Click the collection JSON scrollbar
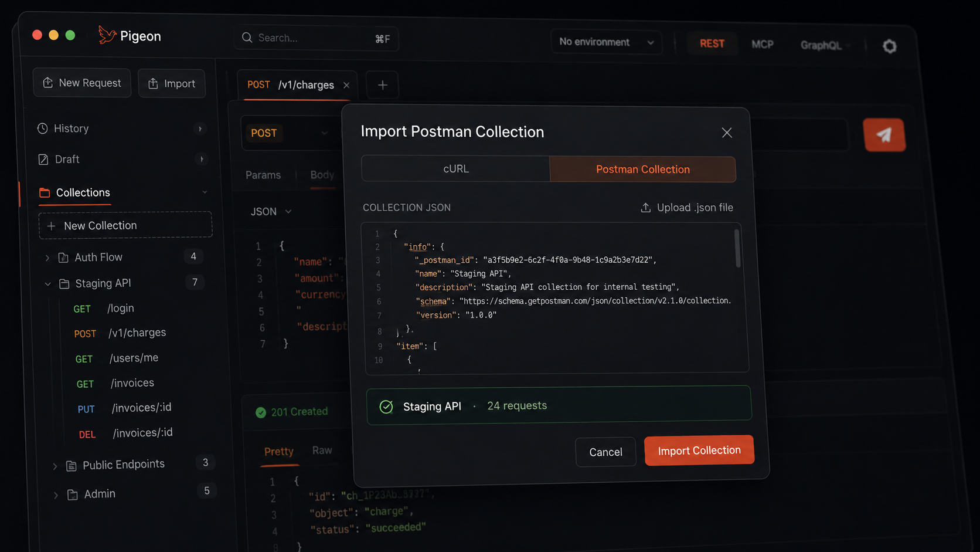 (737, 249)
